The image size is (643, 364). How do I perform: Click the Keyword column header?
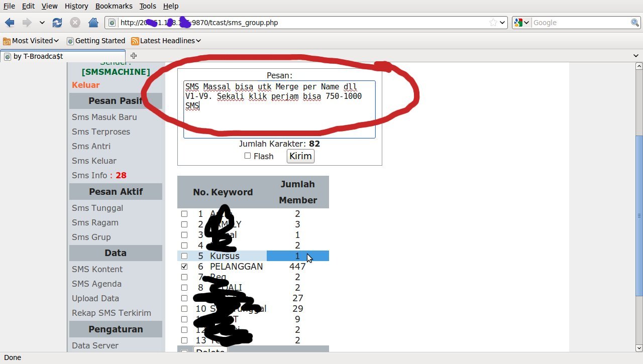[232, 192]
